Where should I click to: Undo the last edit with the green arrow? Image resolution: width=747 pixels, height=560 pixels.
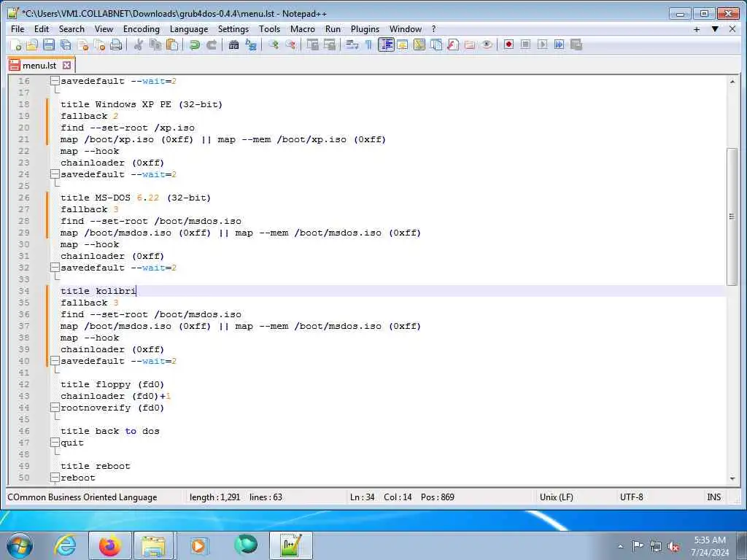point(194,44)
